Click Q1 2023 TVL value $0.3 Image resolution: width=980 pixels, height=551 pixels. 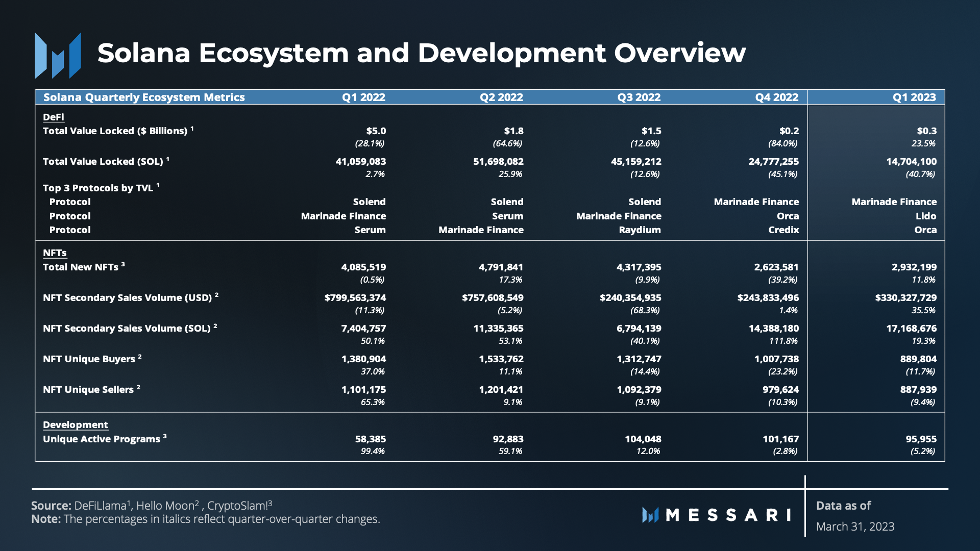(x=926, y=131)
